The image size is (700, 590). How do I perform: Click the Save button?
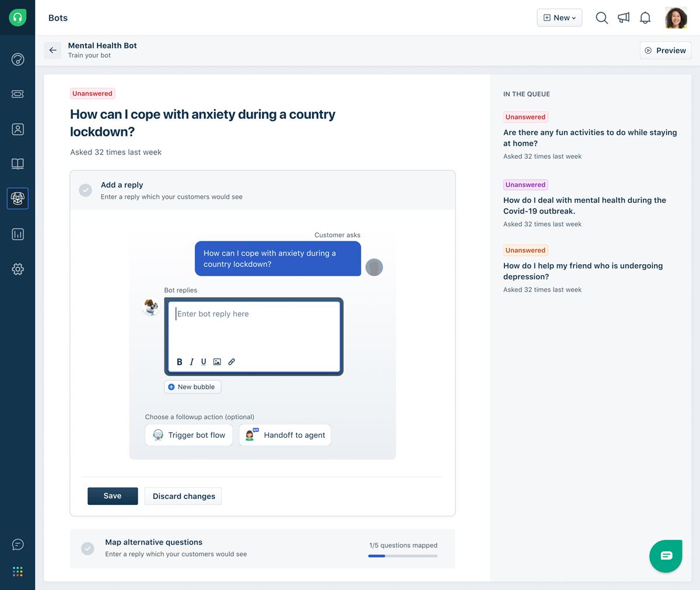click(x=113, y=496)
